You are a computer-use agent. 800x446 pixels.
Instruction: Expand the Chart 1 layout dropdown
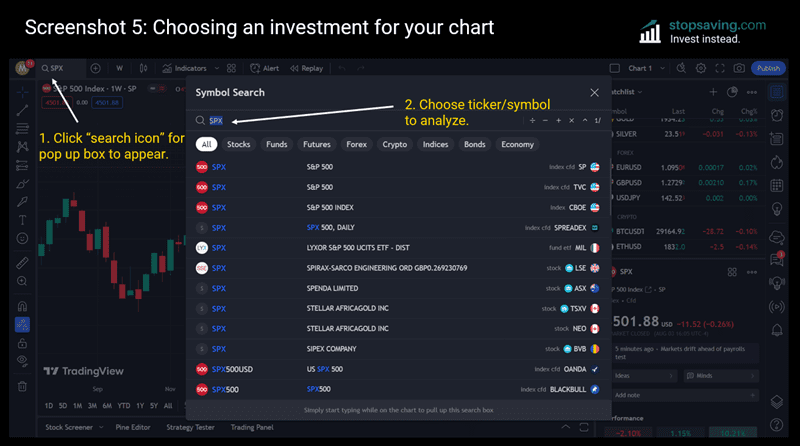(663, 68)
